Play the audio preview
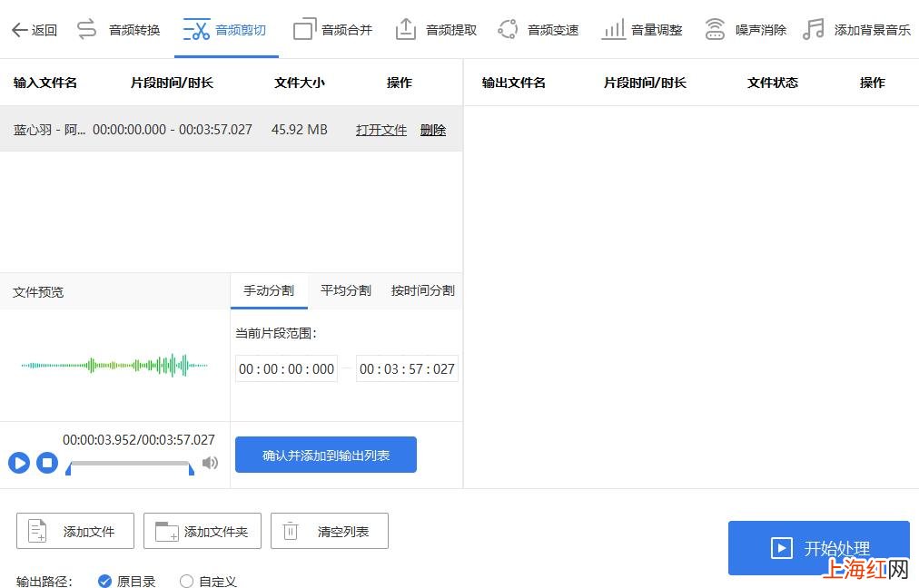 (19, 463)
